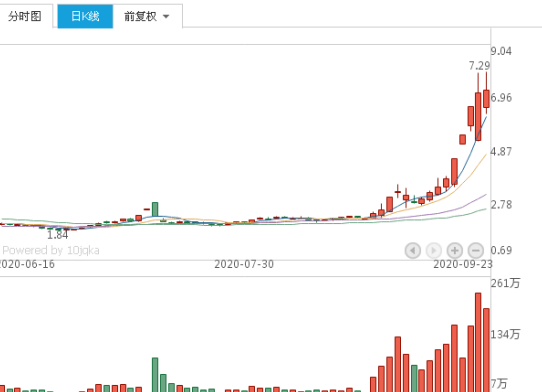Pan chart left with arrow icon

pos(413,250)
